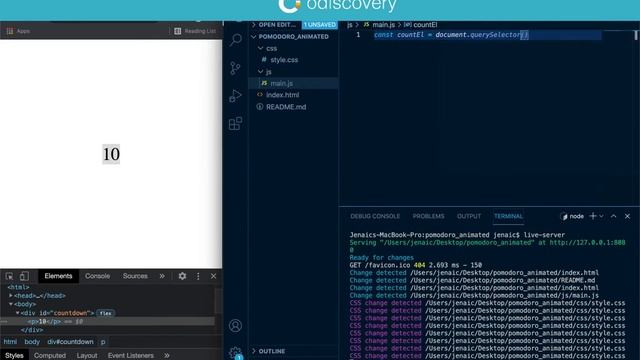Open the Extensions view
Image resolution: width=640 pixels, height=360 pixels.
point(235,123)
